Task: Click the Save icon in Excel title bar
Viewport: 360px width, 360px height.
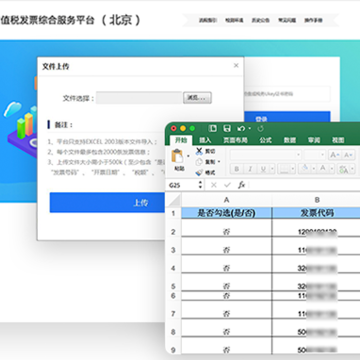Action: coord(227,128)
